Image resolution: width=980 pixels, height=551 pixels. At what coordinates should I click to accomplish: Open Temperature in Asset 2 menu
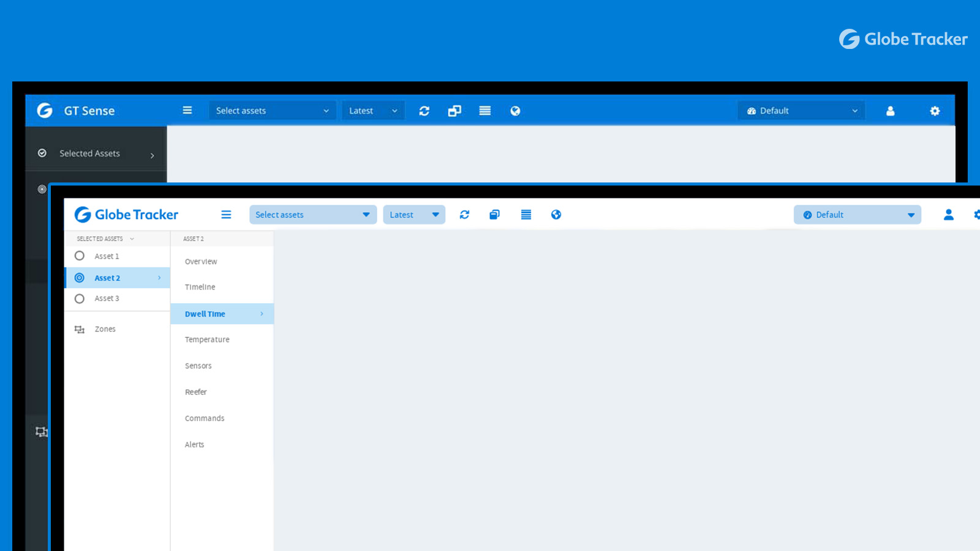(x=207, y=340)
